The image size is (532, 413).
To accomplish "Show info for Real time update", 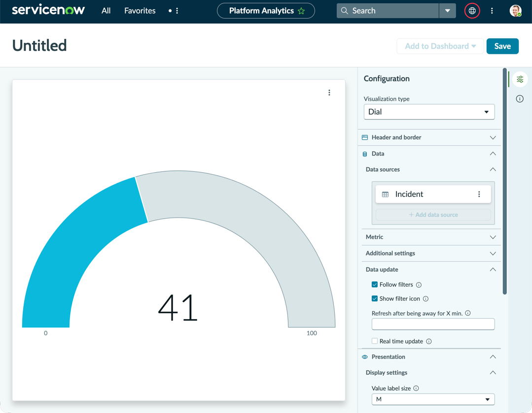I will click(x=429, y=341).
